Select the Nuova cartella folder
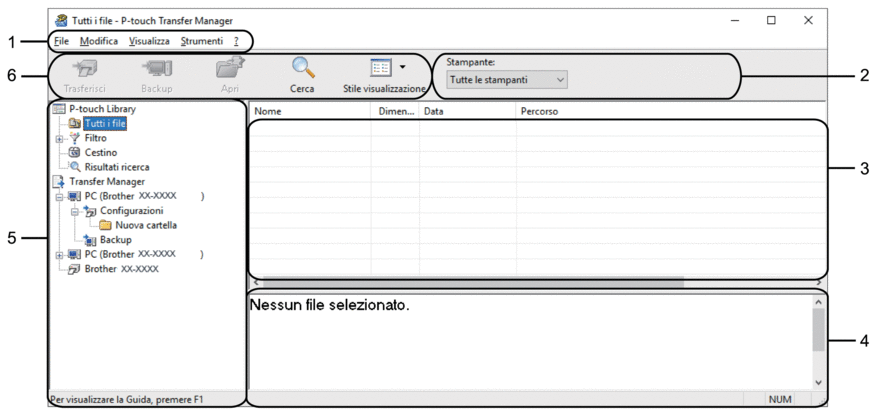The width and height of the screenshot is (881, 416). point(146,225)
